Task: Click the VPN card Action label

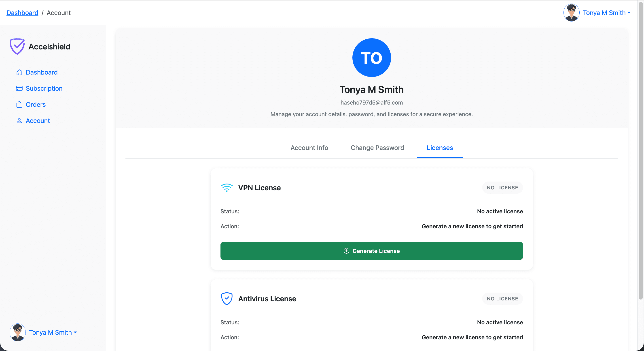Action: [230, 226]
